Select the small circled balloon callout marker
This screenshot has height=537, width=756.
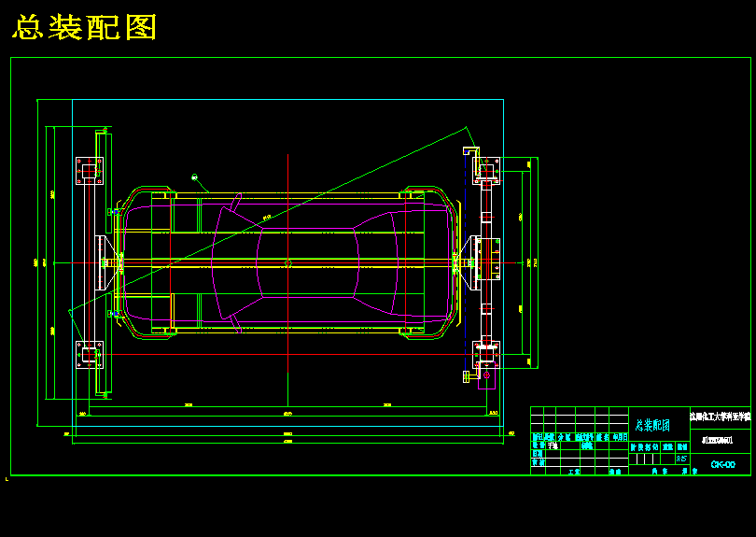tap(195, 177)
